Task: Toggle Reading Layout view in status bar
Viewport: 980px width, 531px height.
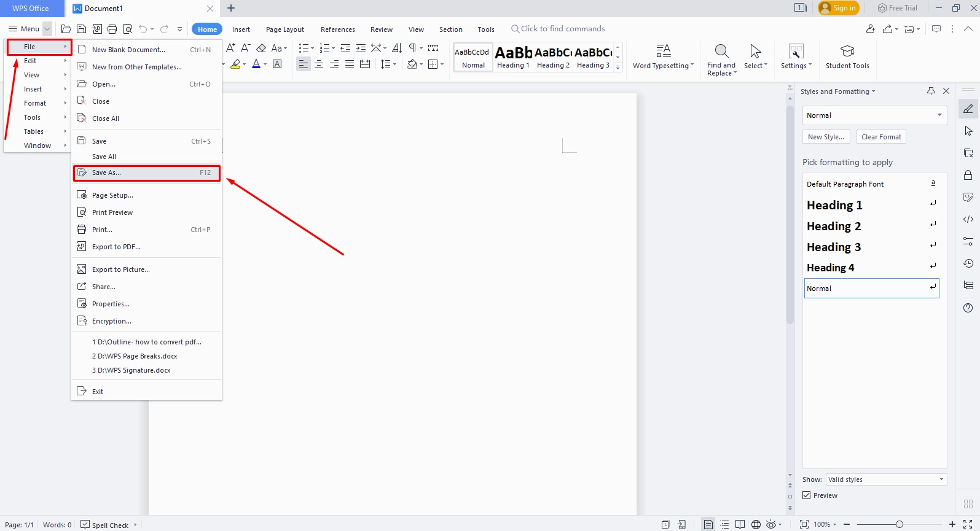Action: [740, 524]
